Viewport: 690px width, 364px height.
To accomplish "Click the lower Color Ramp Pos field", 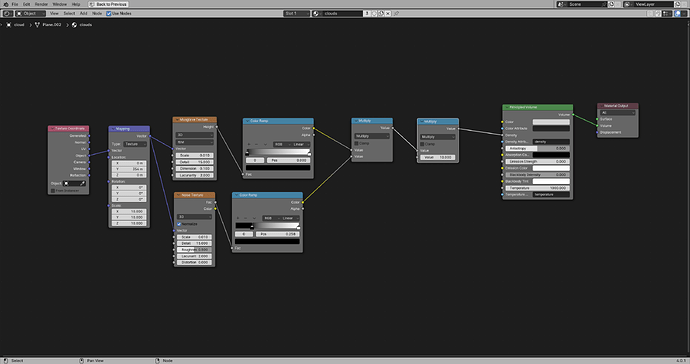I will pos(278,234).
